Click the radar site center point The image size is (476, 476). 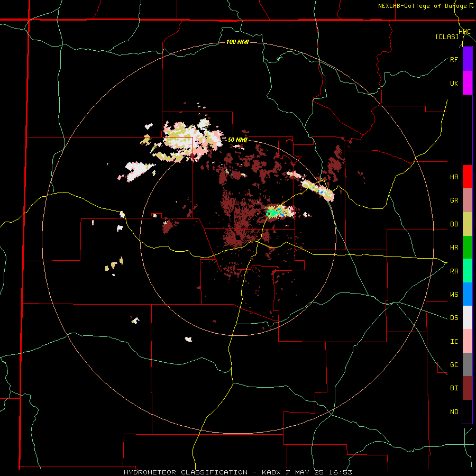coord(239,237)
